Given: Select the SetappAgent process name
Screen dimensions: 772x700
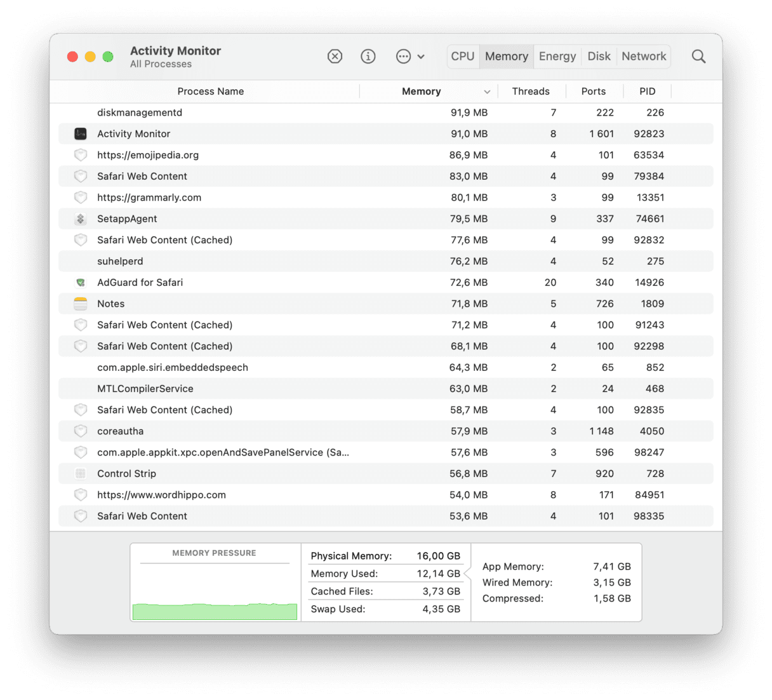Looking at the screenshot, I should [127, 219].
